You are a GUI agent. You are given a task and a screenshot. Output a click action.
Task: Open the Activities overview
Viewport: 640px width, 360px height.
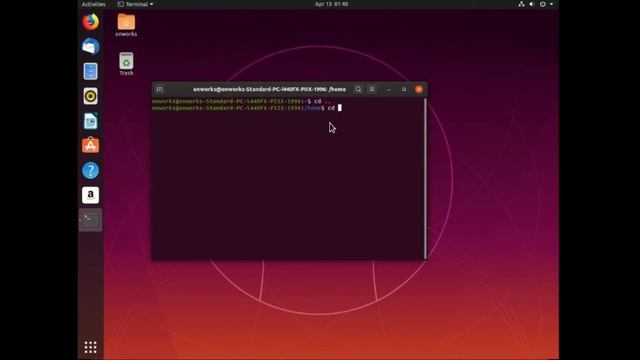pyautogui.click(x=93, y=4)
